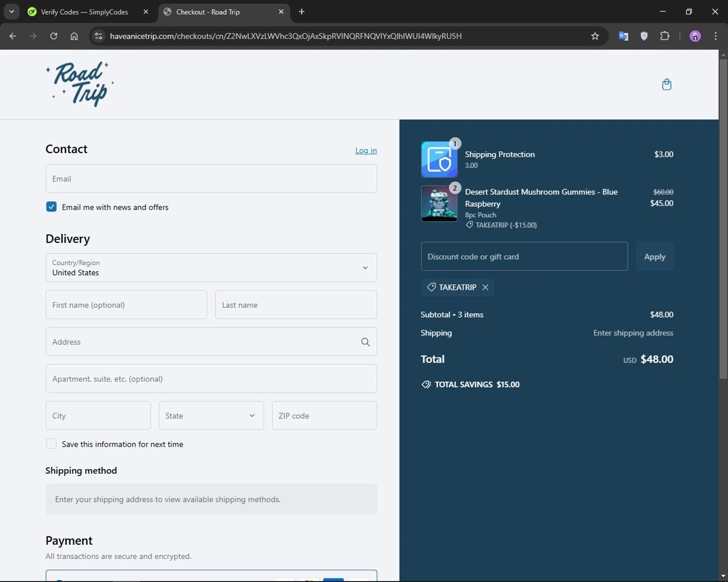Uncheck Email me with news and offers
Screen dimensions: 728x582
[x=51, y=207]
